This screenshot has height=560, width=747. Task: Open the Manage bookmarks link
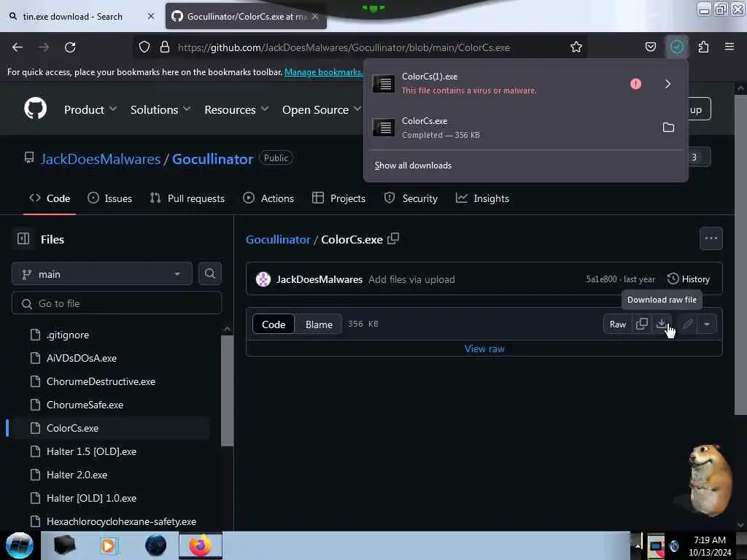[323, 72]
